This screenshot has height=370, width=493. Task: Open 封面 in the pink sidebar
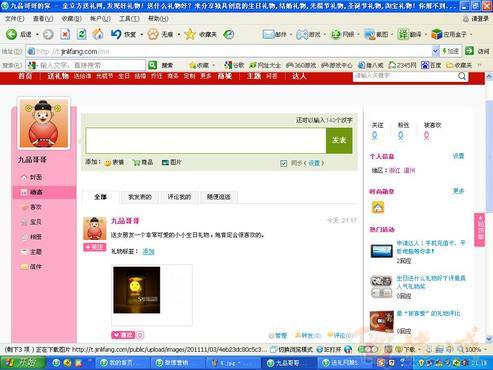(x=36, y=177)
